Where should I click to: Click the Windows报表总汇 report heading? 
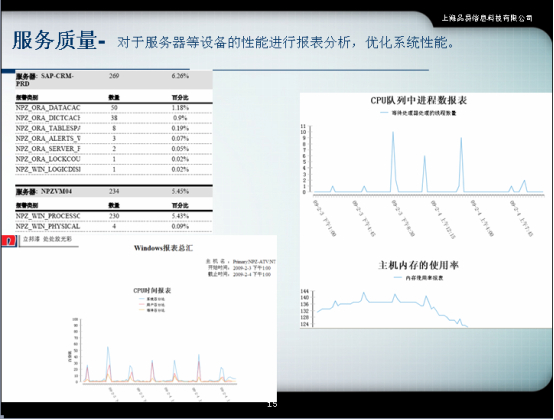click(x=163, y=248)
